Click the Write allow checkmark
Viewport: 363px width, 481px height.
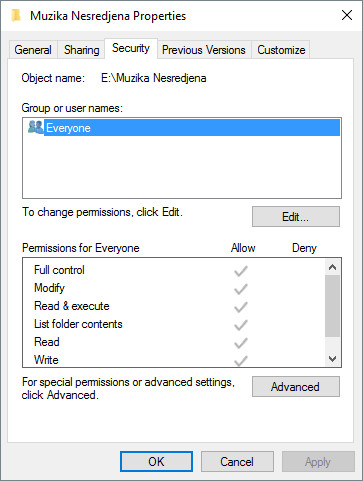241,361
